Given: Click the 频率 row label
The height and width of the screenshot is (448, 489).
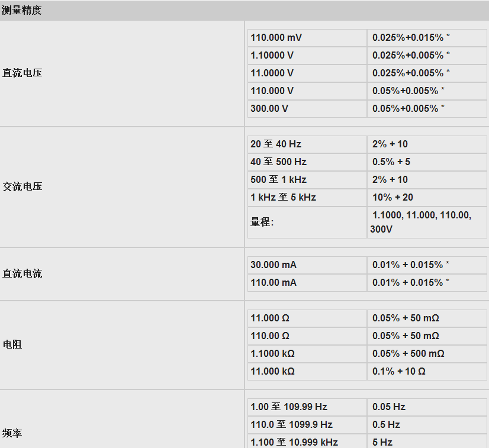Looking at the screenshot, I should click(x=12, y=433).
